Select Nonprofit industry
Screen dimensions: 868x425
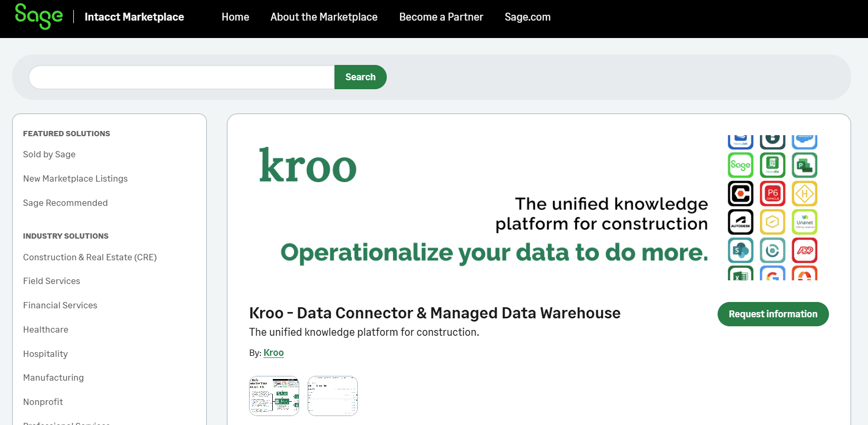click(43, 402)
